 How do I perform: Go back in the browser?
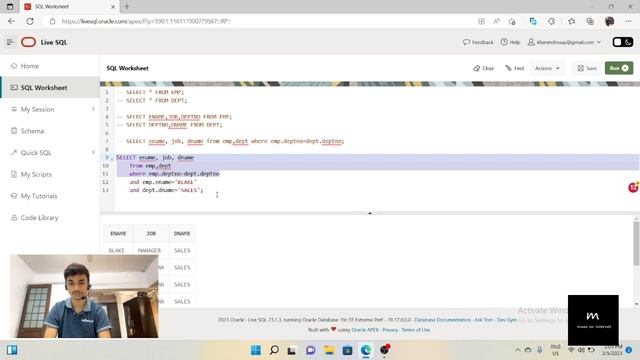[x=11, y=21]
